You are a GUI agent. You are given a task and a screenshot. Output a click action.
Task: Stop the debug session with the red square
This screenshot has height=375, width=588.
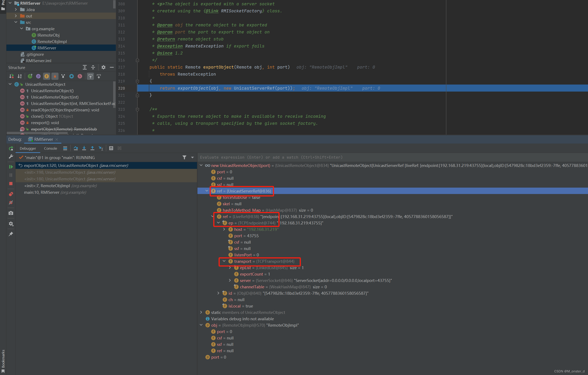(x=11, y=184)
